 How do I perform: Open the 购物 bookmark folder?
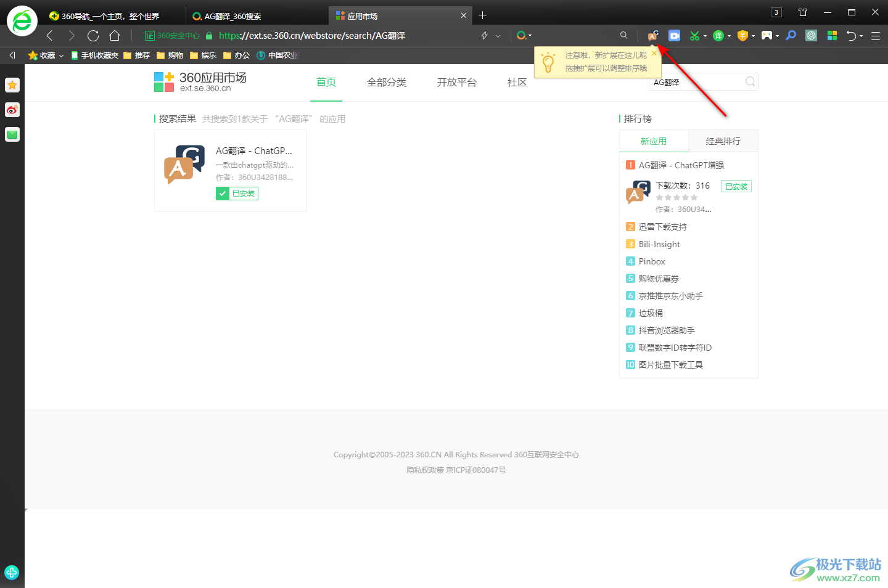(170, 55)
